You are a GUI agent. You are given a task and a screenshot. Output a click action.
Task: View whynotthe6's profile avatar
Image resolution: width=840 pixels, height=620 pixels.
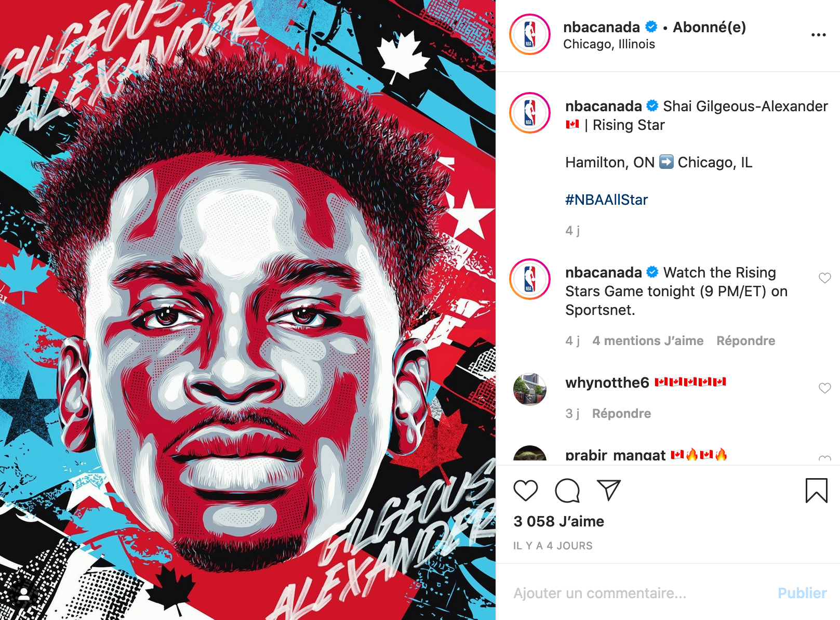click(530, 389)
